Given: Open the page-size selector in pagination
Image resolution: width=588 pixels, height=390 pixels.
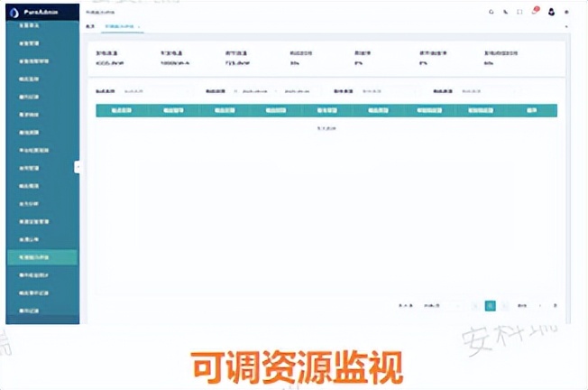Looking at the screenshot, I should 442,306.
